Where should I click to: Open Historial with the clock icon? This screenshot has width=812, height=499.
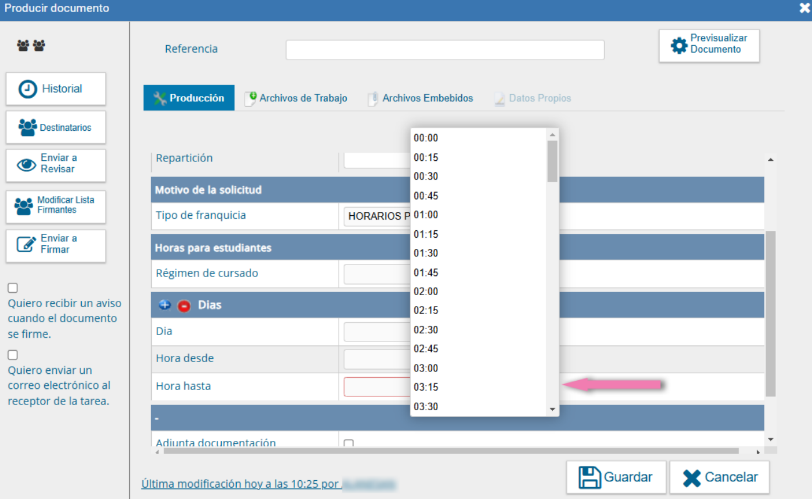(x=56, y=89)
